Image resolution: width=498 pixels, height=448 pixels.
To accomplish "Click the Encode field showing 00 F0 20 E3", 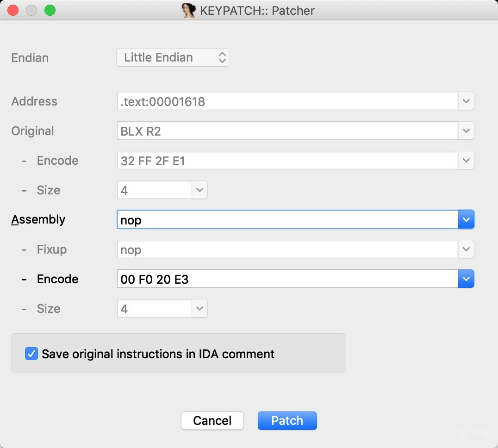I will [x=287, y=279].
